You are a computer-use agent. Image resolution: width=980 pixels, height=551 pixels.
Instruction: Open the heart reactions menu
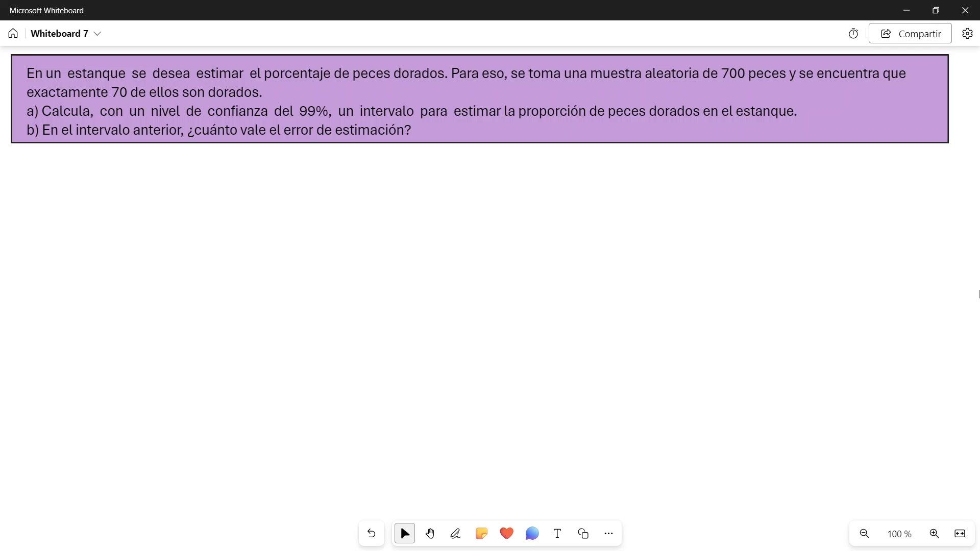pos(506,534)
